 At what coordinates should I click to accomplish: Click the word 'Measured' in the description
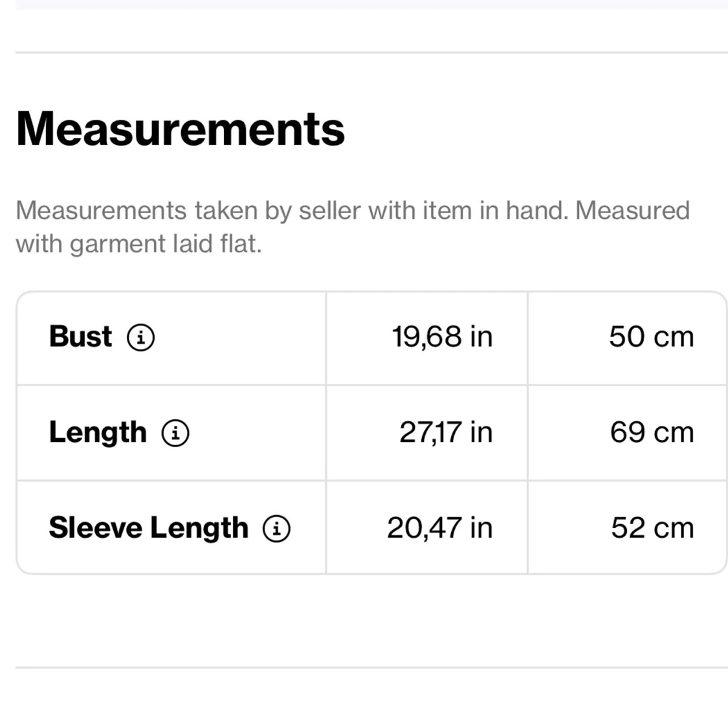pos(632,211)
